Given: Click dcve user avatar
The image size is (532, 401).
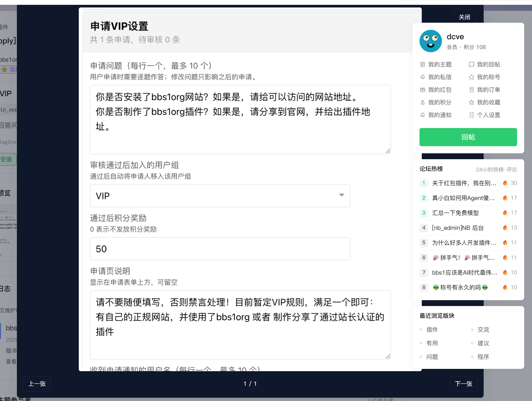Looking at the screenshot, I should (431, 41).
